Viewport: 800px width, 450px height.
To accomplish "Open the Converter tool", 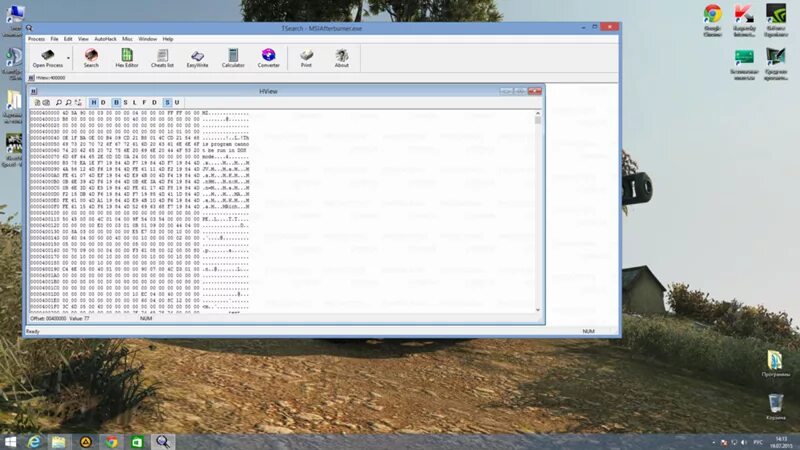I will click(268, 58).
